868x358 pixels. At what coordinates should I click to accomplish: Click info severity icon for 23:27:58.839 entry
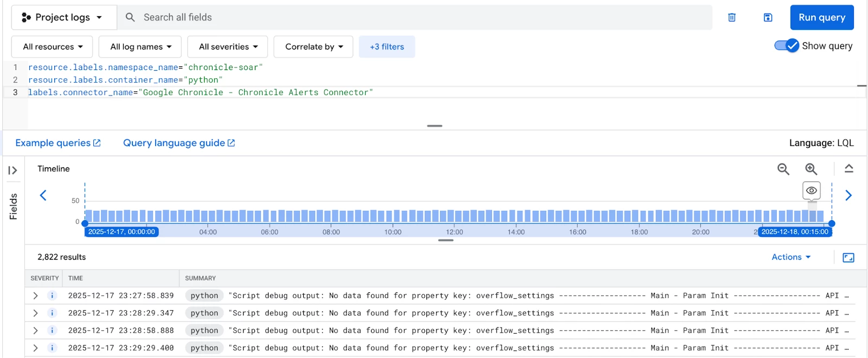tap(52, 296)
